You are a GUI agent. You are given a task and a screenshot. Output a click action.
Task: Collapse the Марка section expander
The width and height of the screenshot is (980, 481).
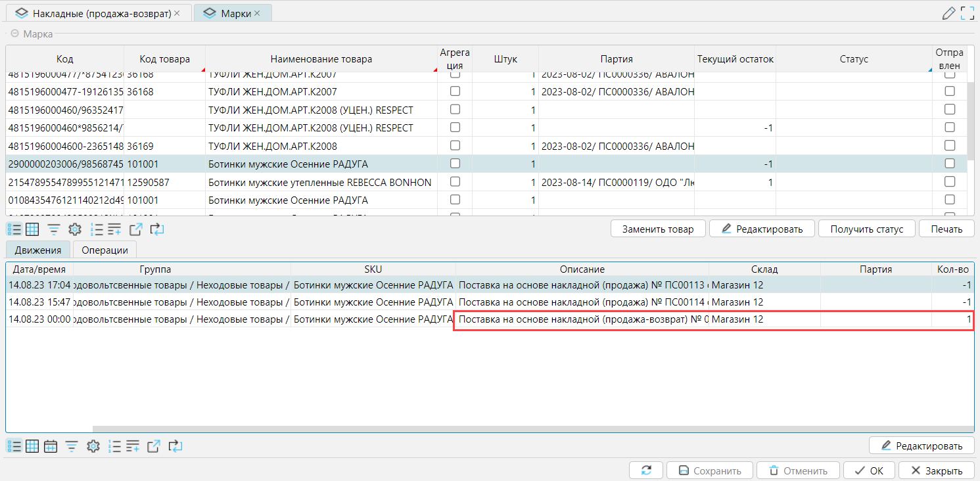point(14,34)
